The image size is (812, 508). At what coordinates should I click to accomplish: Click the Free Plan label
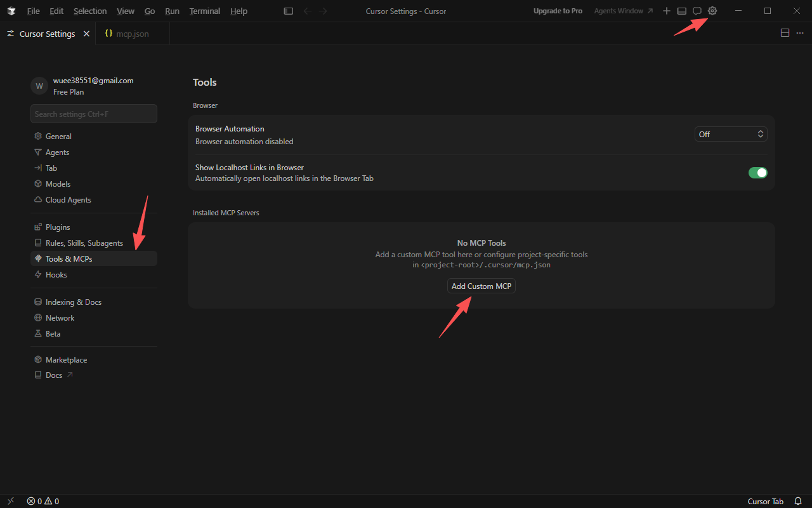(69, 92)
